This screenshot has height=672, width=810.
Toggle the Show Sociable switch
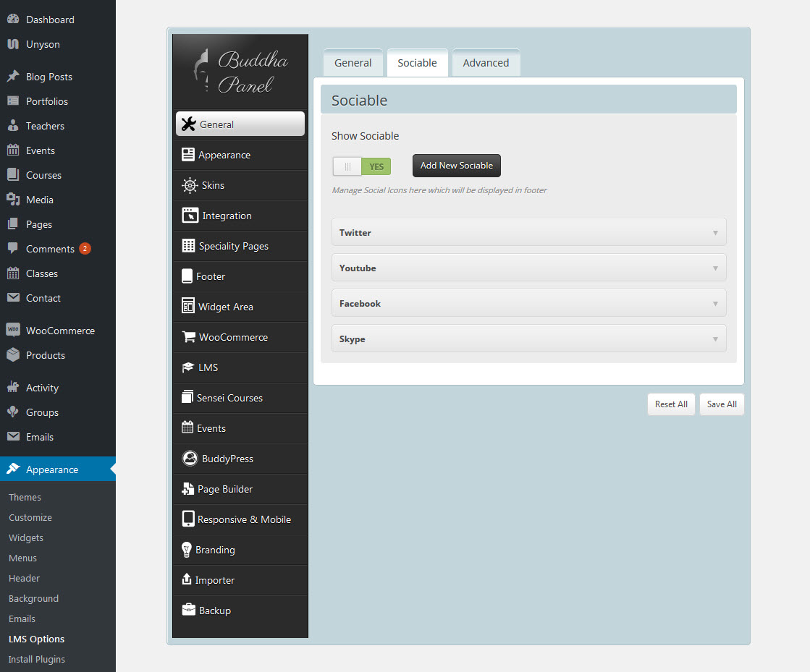(x=362, y=166)
